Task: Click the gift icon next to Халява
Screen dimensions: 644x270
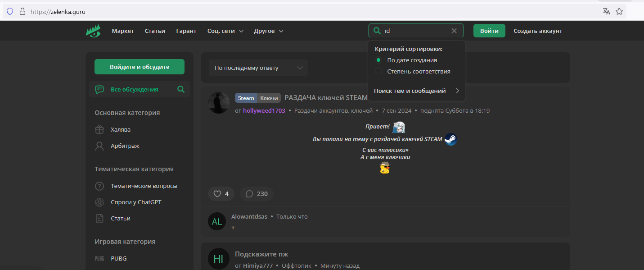Action: coord(99,129)
